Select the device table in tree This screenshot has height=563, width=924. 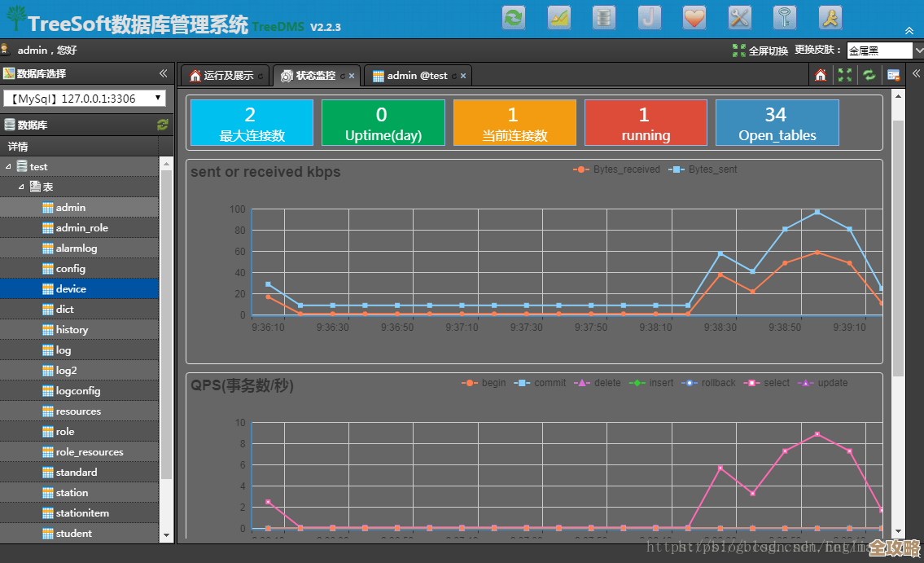pos(71,288)
